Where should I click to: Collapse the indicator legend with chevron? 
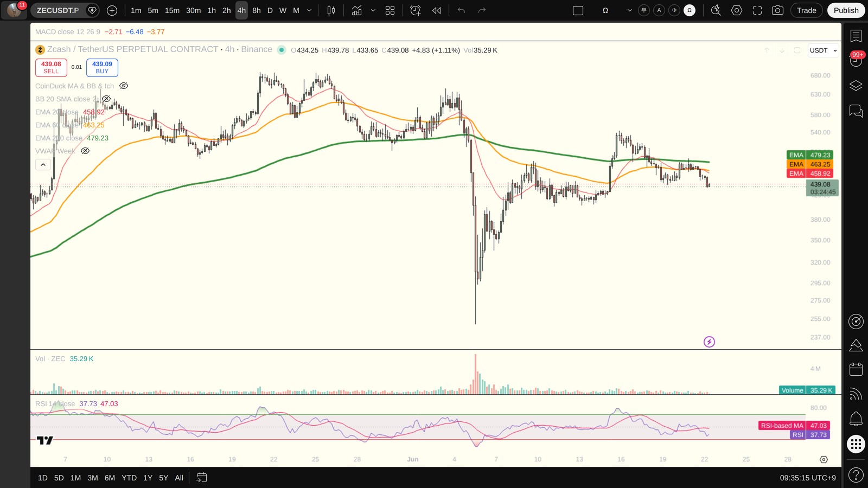pyautogui.click(x=43, y=164)
